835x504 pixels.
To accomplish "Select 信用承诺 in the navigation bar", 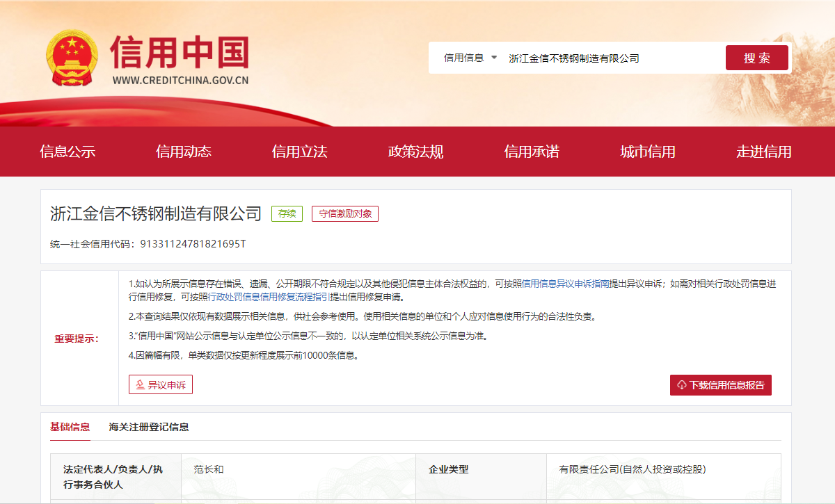I will [x=532, y=152].
